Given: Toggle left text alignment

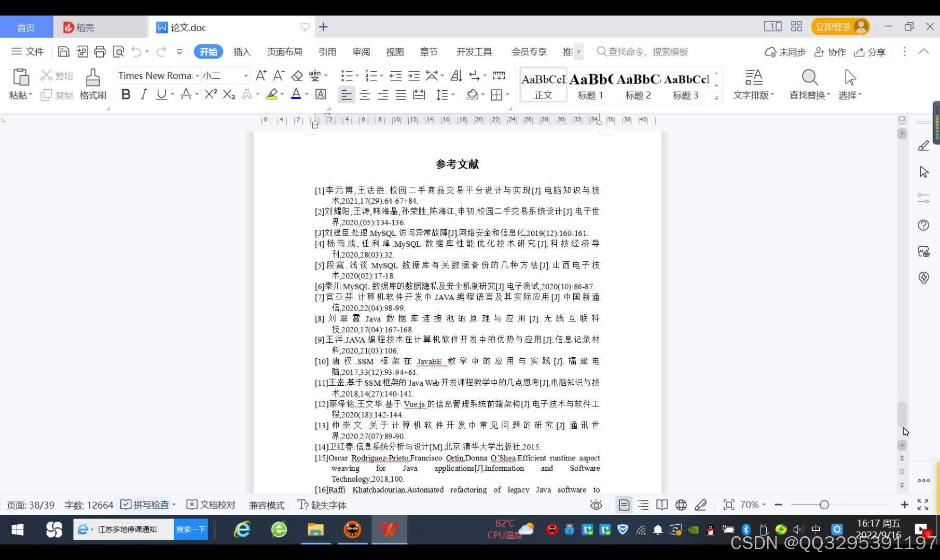Looking at the screenshot, I should pyautogui.click(x=346, y=94).
